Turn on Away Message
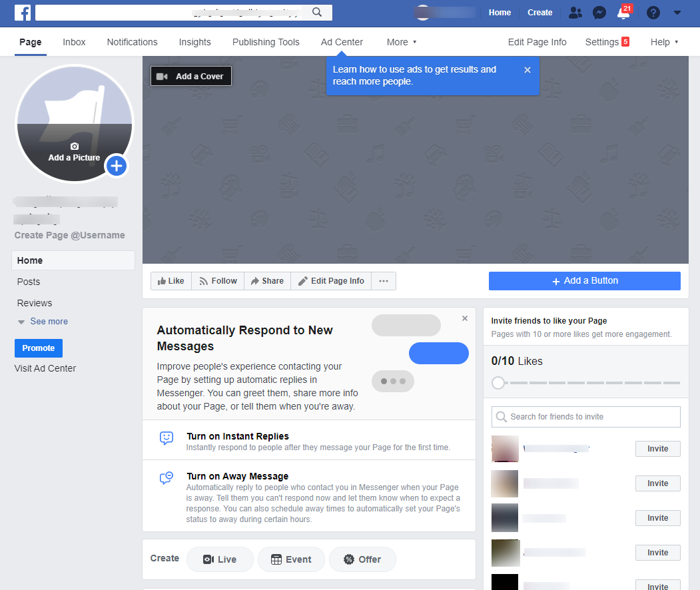The width and height of the screenshot is (700, 590). pyautogui.click(x=237, y=476)
